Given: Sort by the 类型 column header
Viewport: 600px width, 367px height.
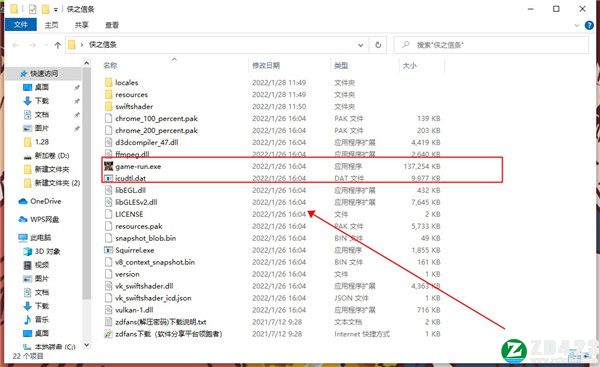Looking at the screenshot, I should point(341,65).
